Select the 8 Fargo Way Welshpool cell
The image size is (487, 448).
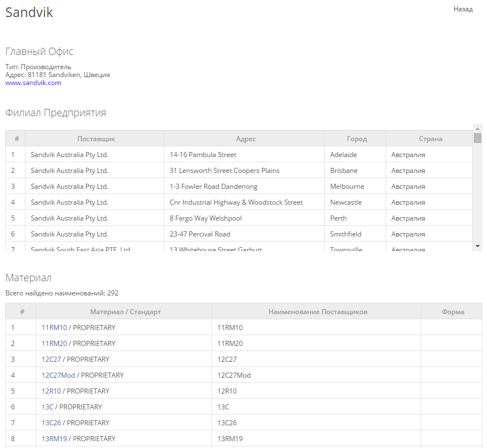(244, 218)
